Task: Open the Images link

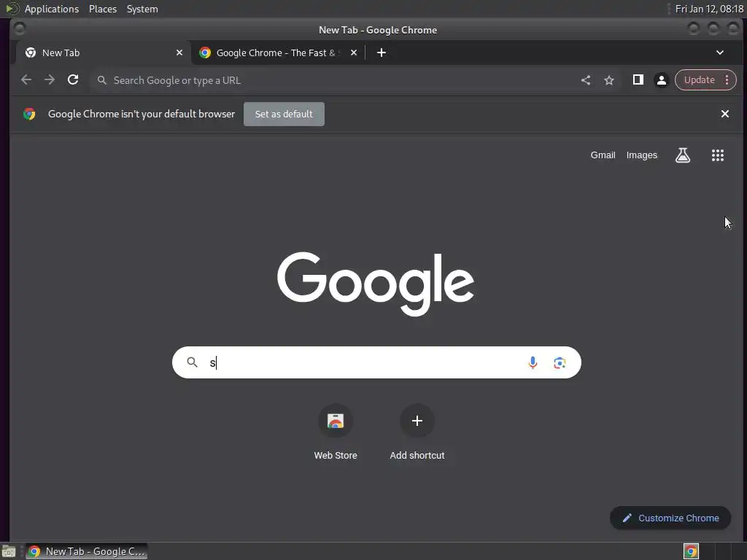Action: [642, 155]
